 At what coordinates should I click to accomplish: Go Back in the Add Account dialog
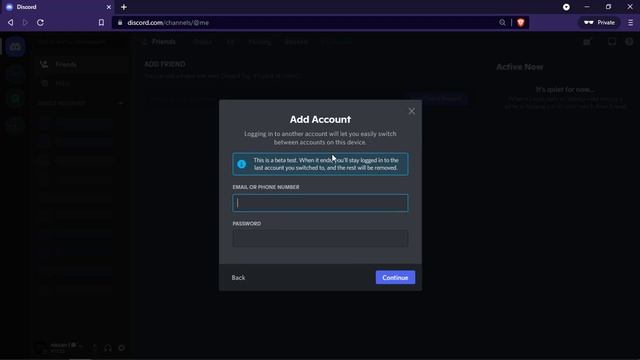238,278
